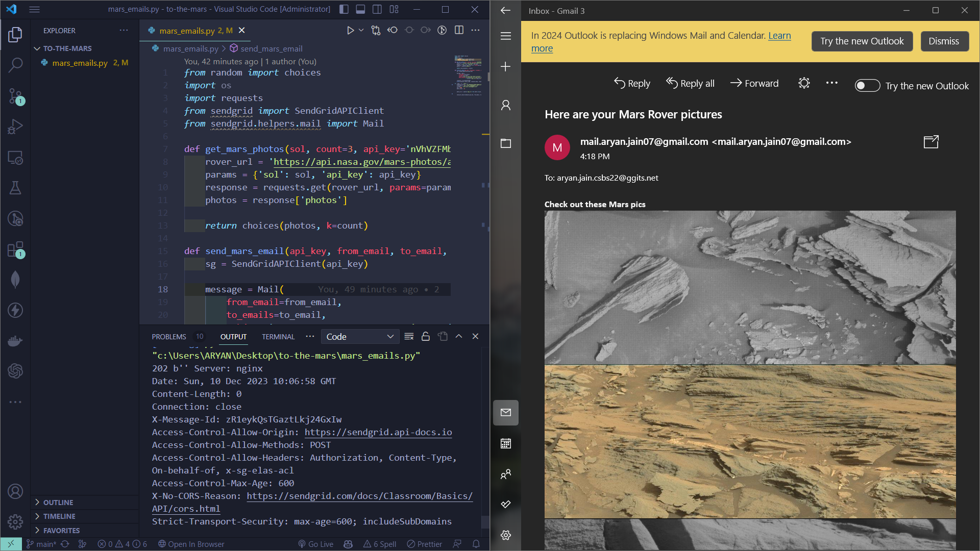Toggle the Try the new Outlook switch
The height and width of the screenshot is (551, 980).
tap(867, 86)
